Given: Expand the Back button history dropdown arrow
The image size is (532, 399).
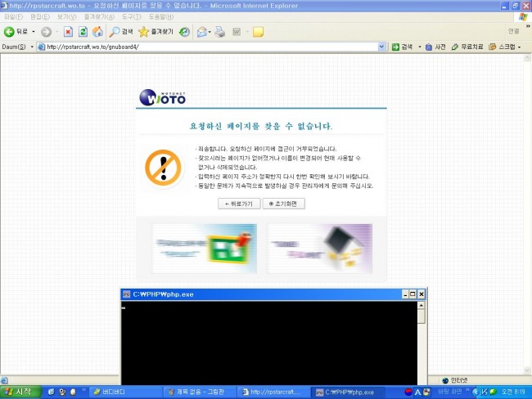Looking at the screenshot, I should pos(34,32).
